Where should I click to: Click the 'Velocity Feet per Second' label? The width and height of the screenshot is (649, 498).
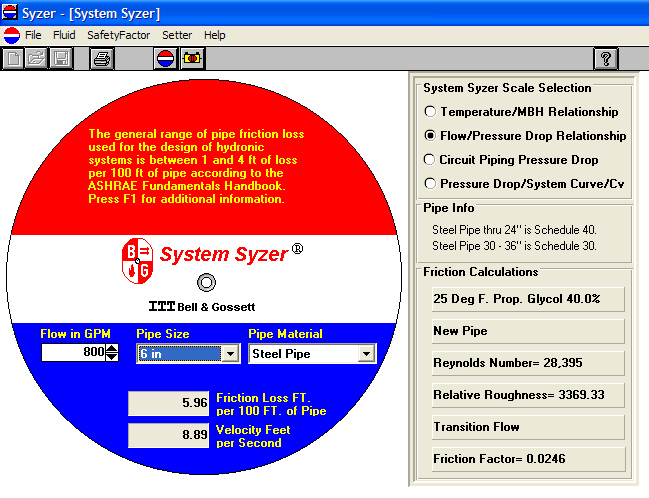tap(253, 436)
